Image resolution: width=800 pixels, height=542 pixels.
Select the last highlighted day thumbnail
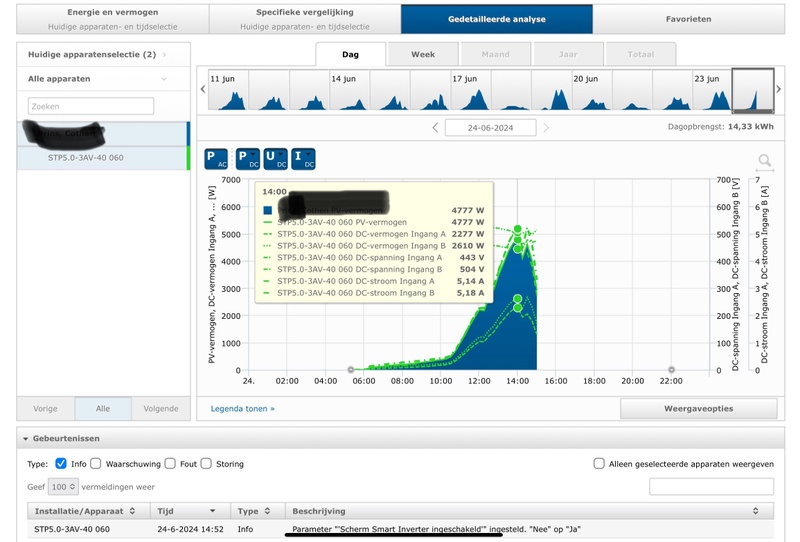click(x=753, y=90)
